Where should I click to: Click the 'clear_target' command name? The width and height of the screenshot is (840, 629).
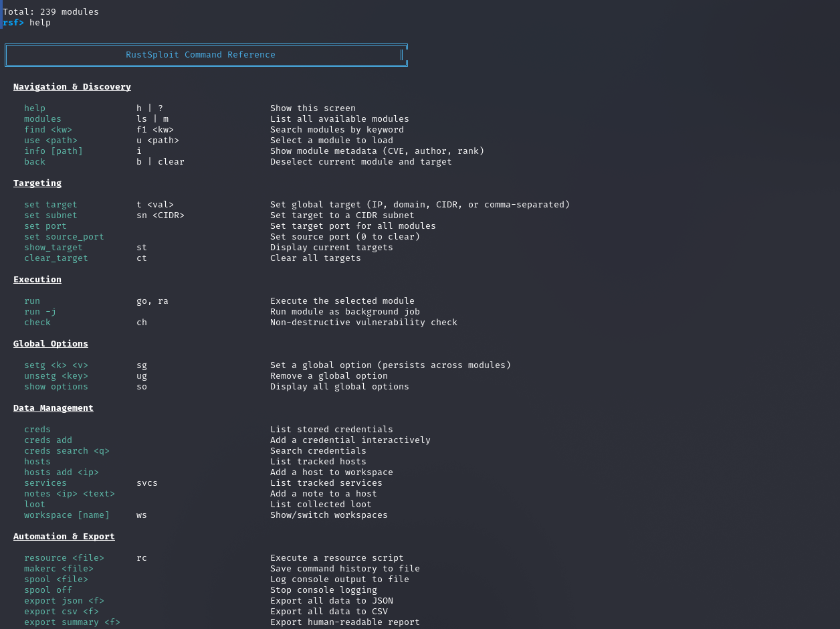click(x=56, y=258)
